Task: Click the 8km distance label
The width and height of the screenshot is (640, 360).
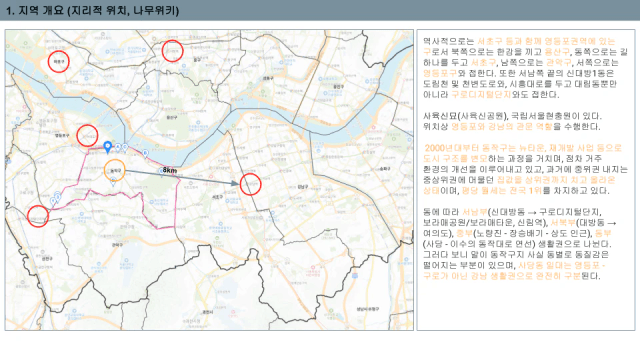Action: [170, 170]
